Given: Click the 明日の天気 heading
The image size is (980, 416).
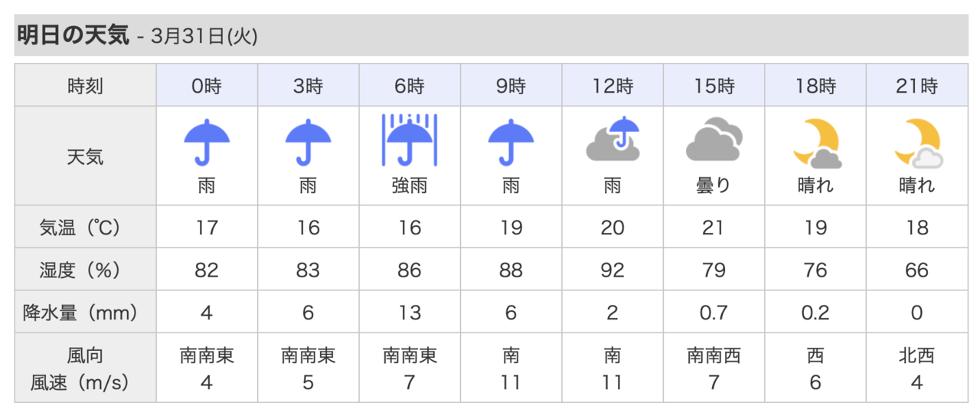Looking at the screenshot, I should coord(73,35).
